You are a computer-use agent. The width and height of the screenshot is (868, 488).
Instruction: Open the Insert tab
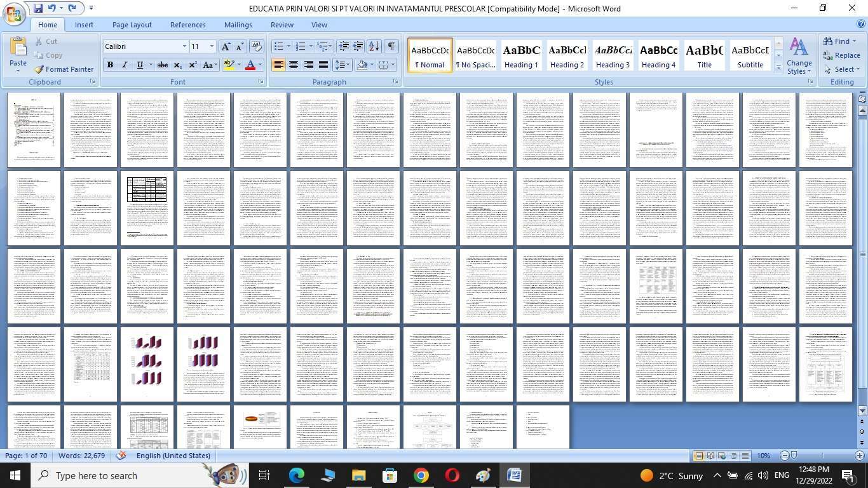tap(84, 25)
